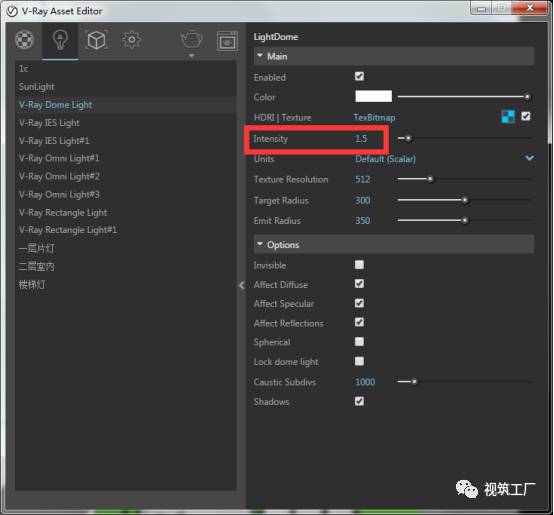Click the teapot render icon
The image size is (554, 515).
click(x=191, y=39)
